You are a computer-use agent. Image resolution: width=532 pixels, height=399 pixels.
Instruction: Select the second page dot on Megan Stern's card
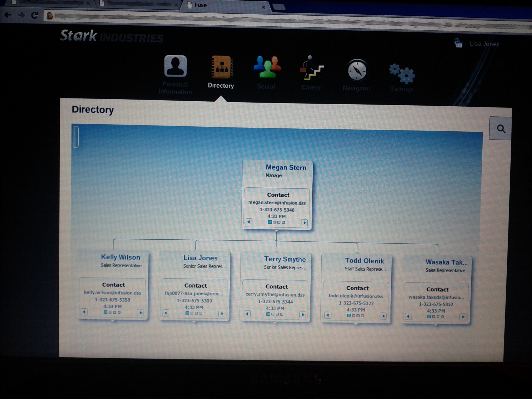(x=275, y=222)
